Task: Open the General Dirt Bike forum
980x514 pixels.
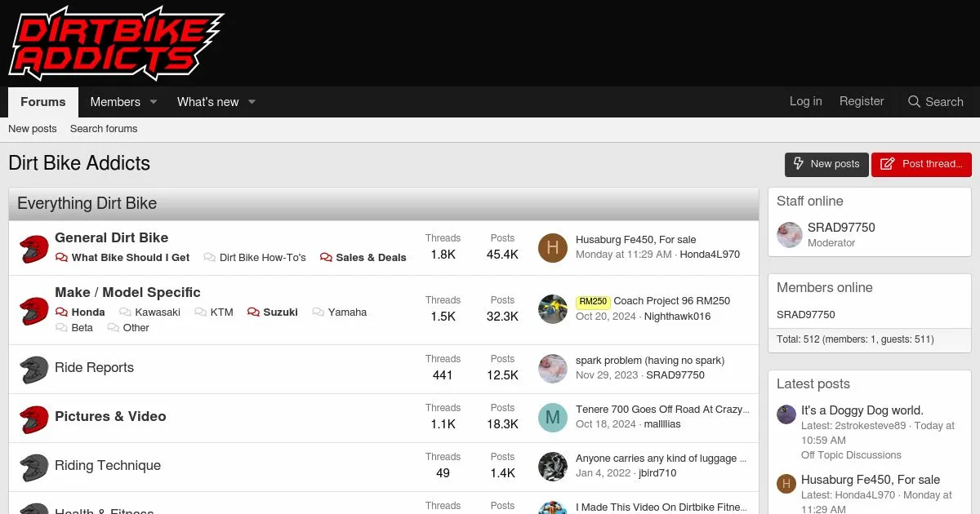Action: click(112, 237)
